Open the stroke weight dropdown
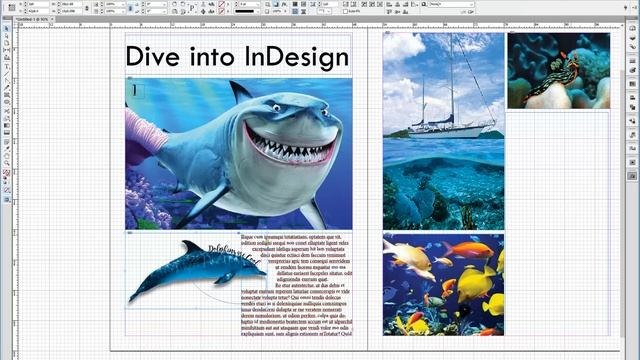Viewport: 640px width, 360px height. (258, 4)
